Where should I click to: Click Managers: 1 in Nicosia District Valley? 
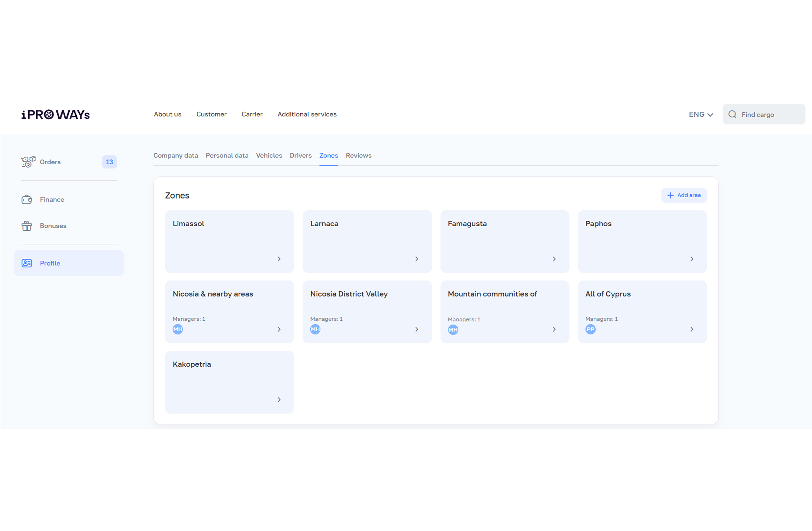[327, 319]
